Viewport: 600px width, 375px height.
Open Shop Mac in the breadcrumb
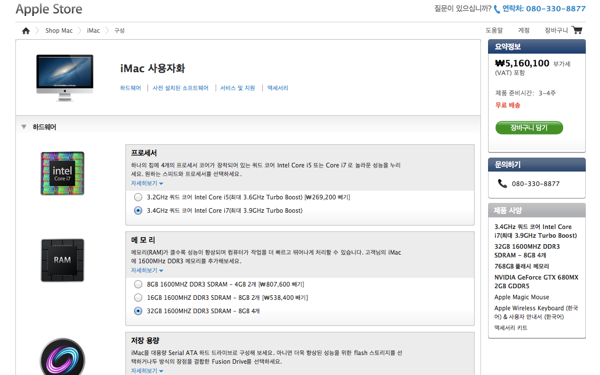click(59, 31)
